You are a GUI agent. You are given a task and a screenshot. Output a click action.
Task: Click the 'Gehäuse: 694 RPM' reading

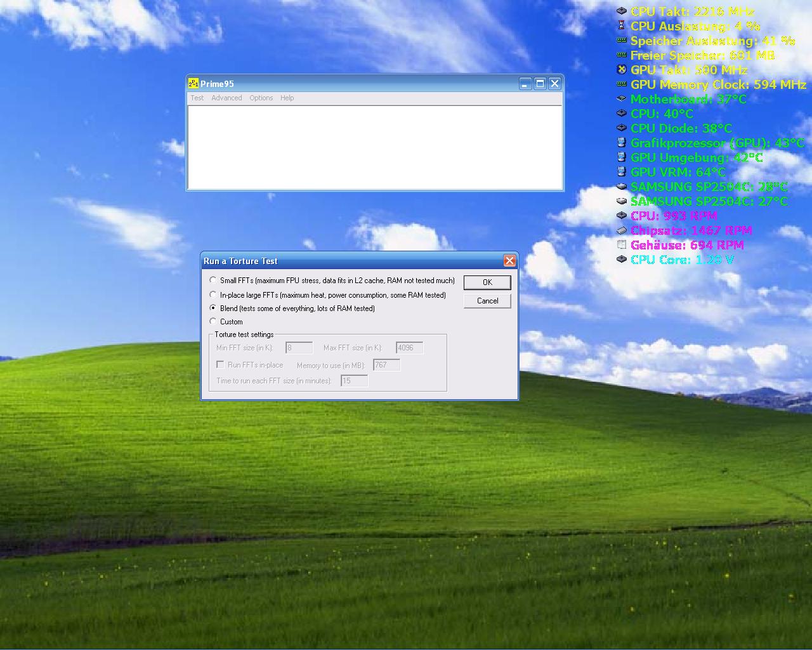(x=687, y=244)
